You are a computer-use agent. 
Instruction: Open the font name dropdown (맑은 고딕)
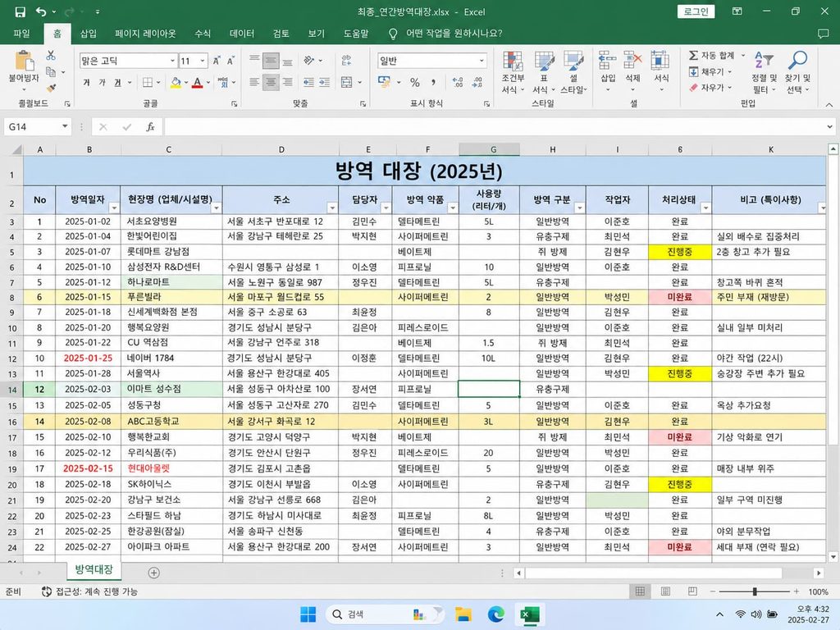point(172,61)
